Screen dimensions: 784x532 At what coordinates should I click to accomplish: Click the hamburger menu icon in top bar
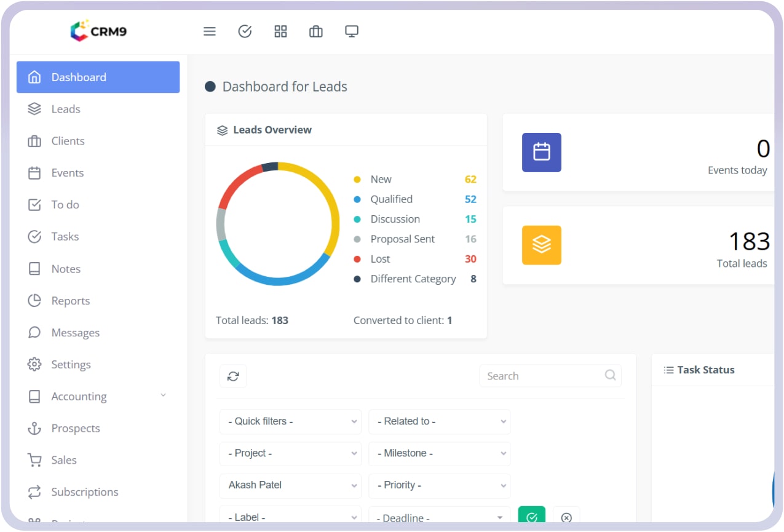pos(210,31)
